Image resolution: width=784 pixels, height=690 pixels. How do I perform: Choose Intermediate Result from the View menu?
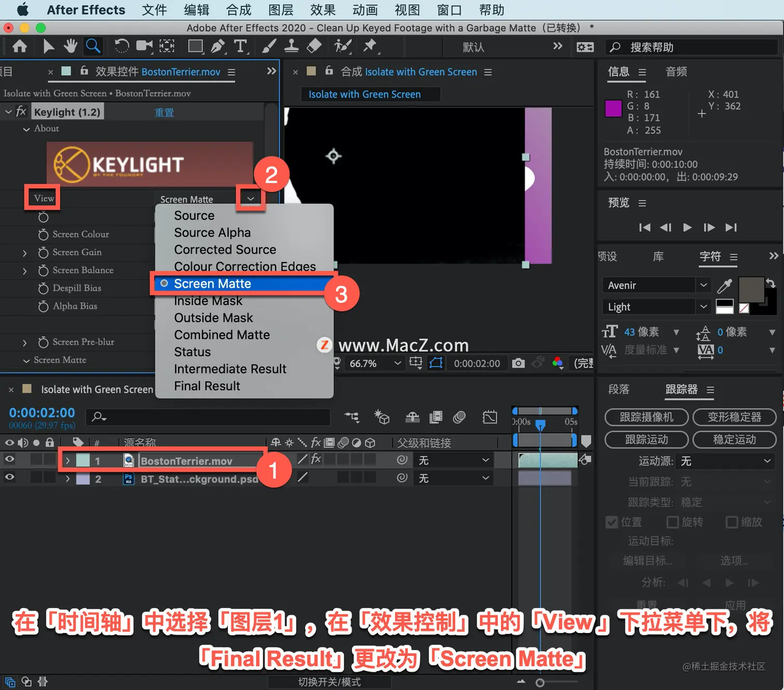(230, 369)
